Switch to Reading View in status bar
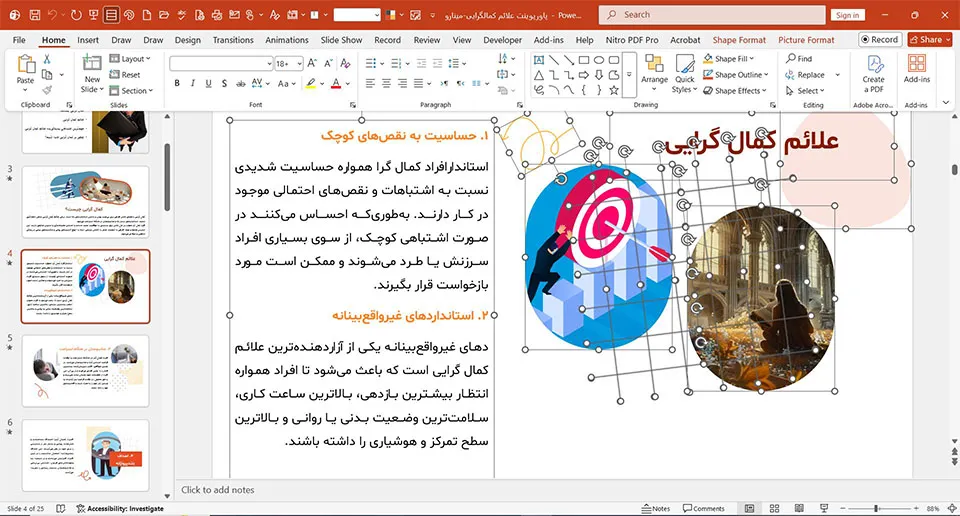The width and height of the screenshot is (960, 516). point(799,509)
